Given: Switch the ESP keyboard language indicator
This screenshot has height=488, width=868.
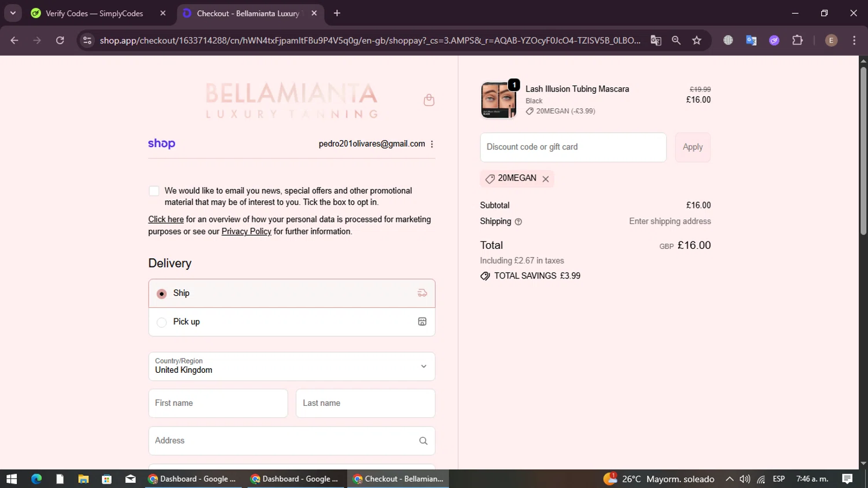Looking at the screenshot, I should point(779,479).
